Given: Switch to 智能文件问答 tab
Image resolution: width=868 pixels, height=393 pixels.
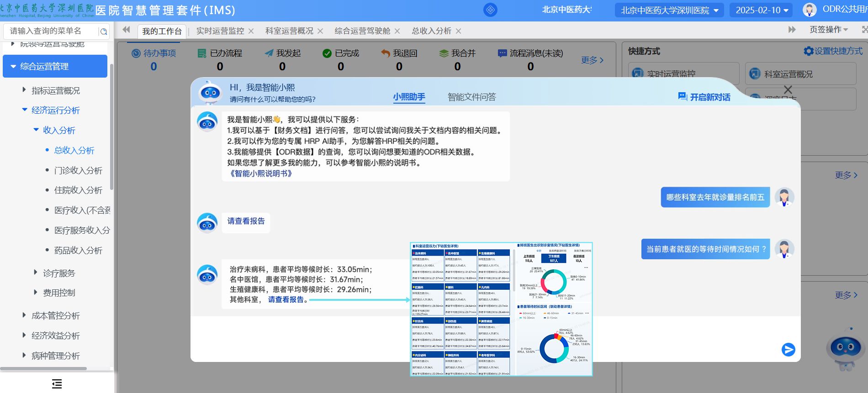Looking at the screenshot, I should pyautogui.click(x=471, y=97).
